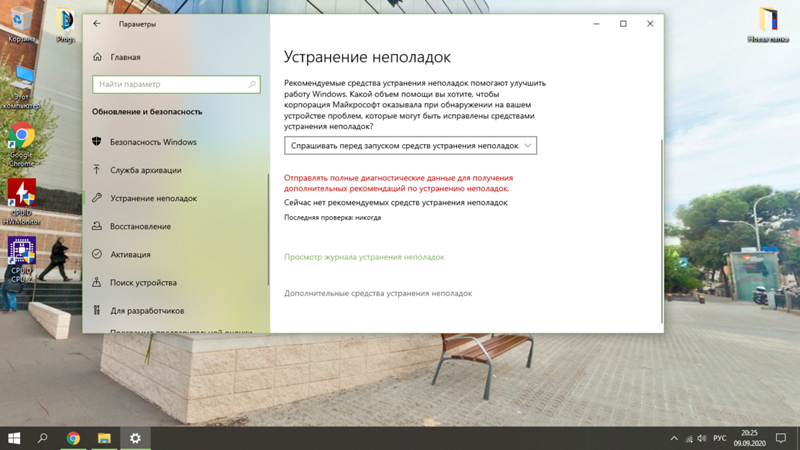Viewport: 800px width, 450px height.
Task: Open Безопасность Windows section
Action: (x=153, y=142)
